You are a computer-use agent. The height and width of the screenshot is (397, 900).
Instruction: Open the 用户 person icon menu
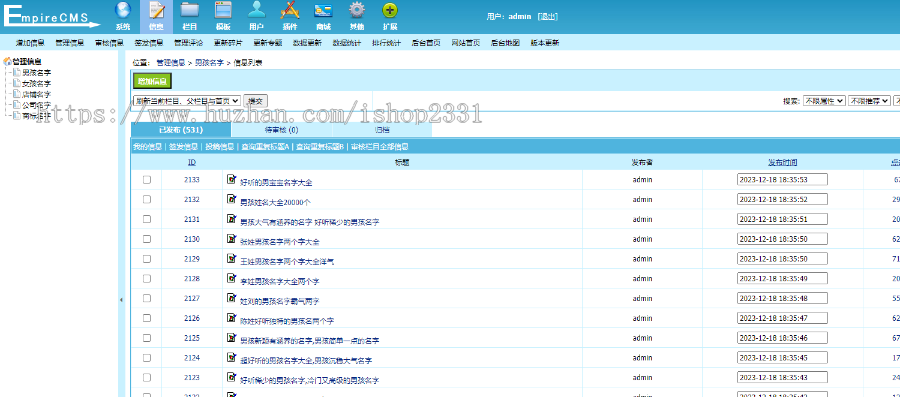257,15
